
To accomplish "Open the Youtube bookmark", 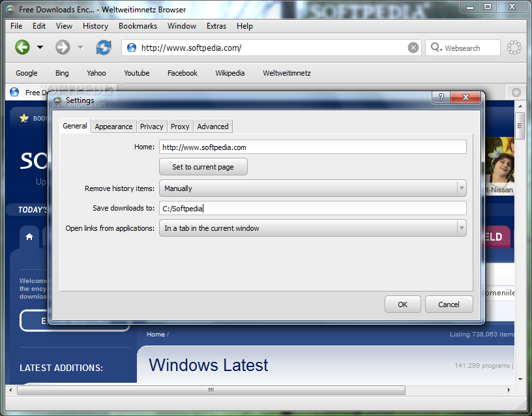I will pyautogui.click(x=137, y=73).
